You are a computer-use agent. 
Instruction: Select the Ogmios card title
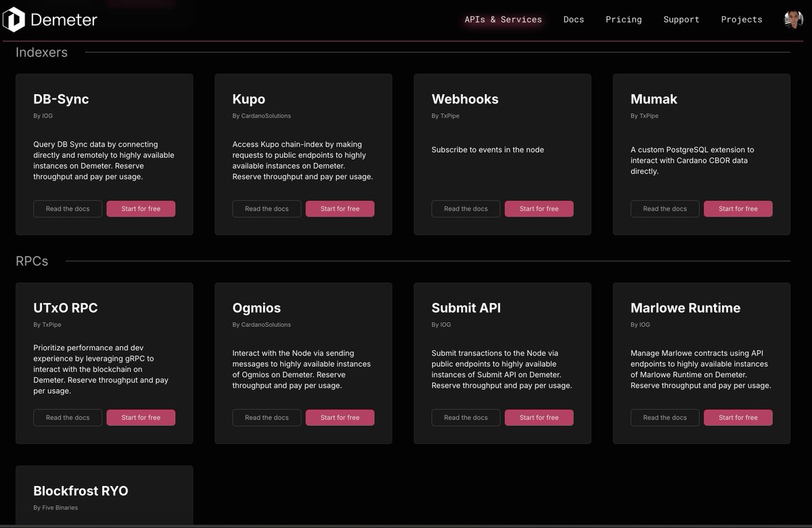[256, 308]
